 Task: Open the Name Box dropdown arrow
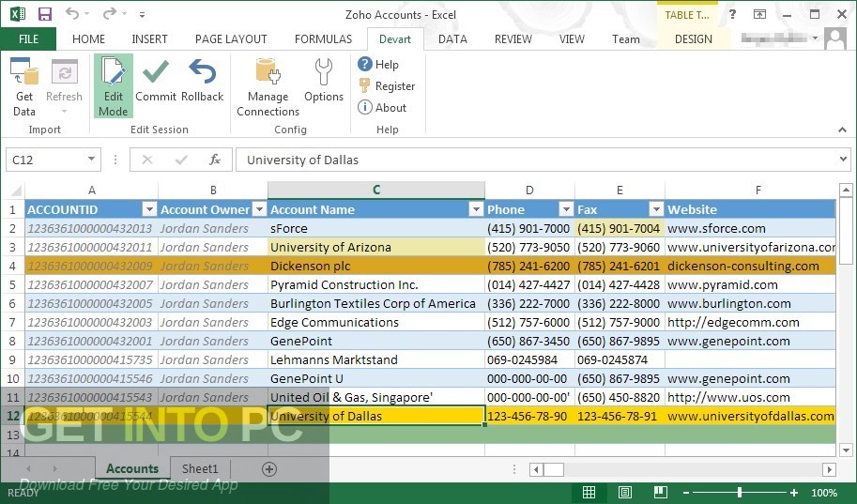point(91,159)
